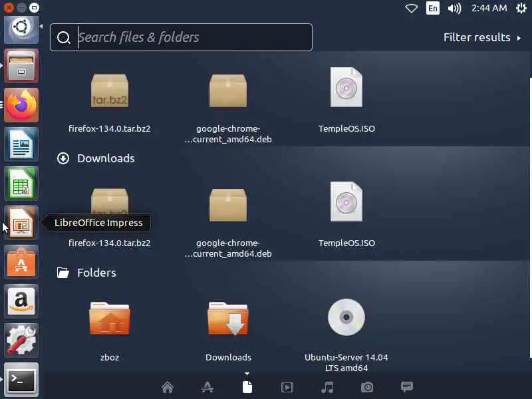Switch to the Social messages lens
532x399 pixels.
[407, 387]
